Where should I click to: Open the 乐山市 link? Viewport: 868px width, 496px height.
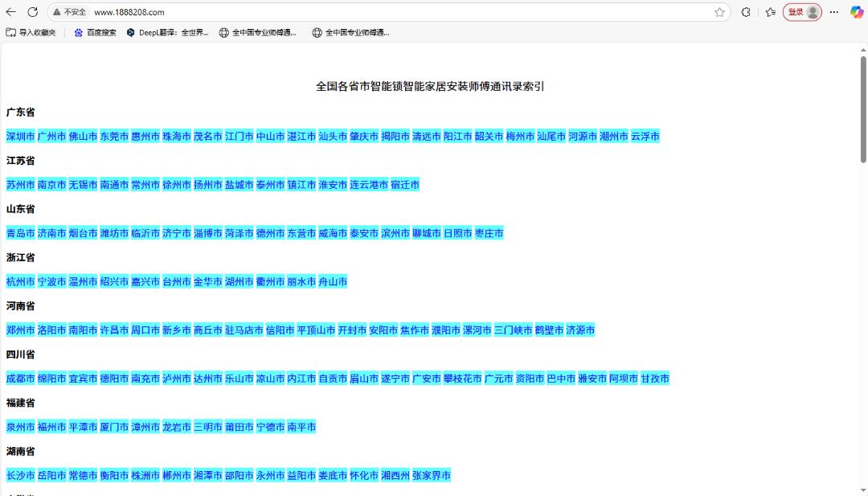click(240, 379)
